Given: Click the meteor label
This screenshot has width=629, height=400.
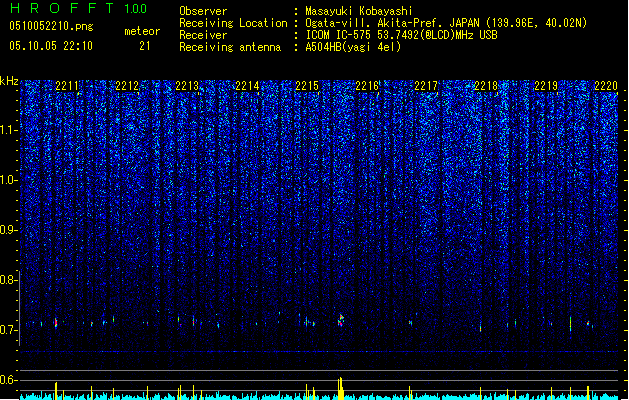Looking at the screenshot, I should click(x=142, y=31).
